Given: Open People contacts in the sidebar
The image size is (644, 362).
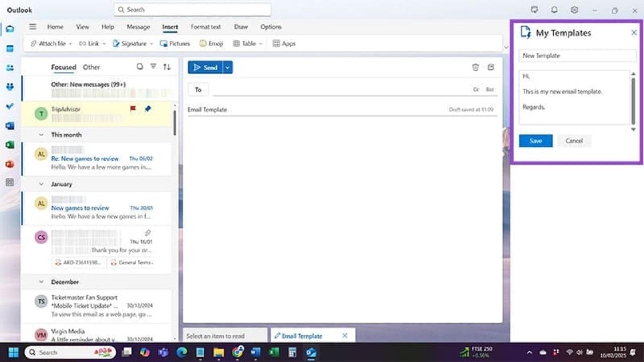Looking at the screenshot, I should 10,68.
